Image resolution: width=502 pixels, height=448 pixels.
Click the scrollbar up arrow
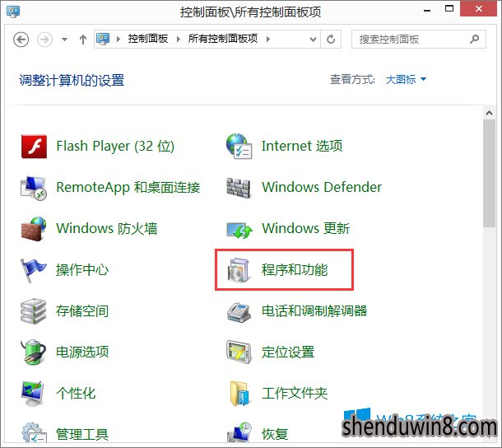[489, 113]
